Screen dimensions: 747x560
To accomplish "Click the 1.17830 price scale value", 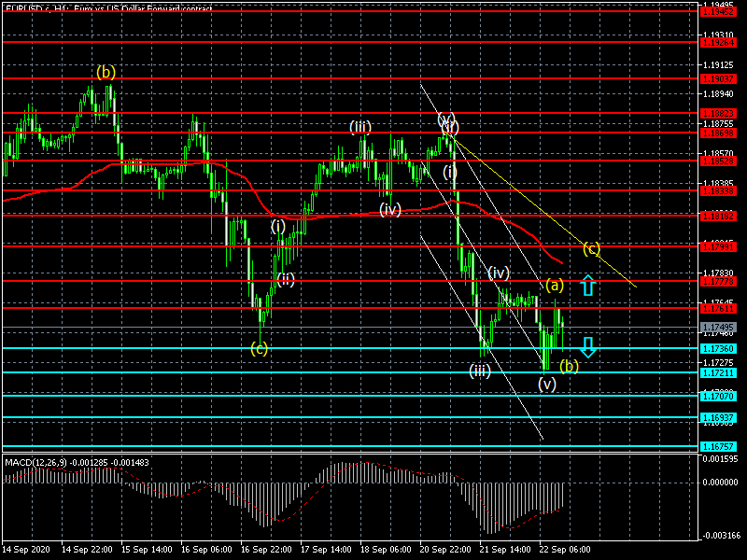I will pyautogui.click(x=718, y=273).
